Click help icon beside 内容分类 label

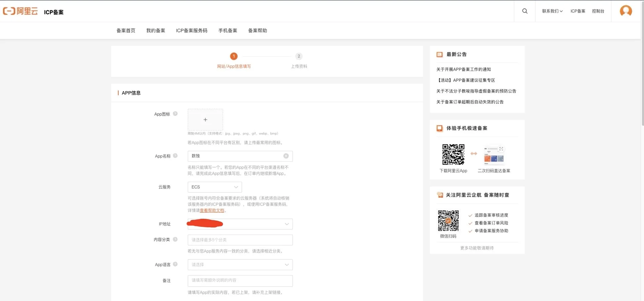click(175, 239)
